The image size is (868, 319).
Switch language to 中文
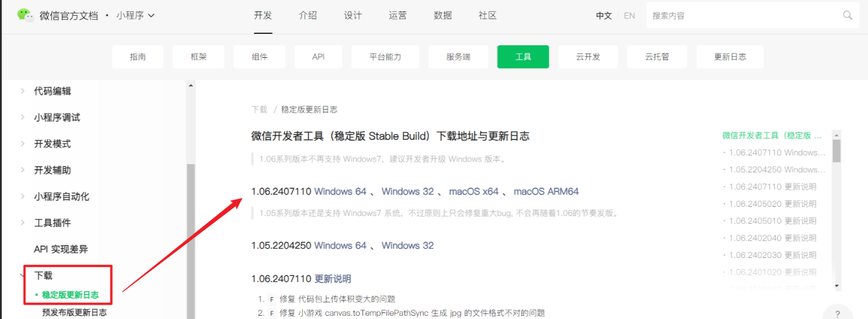click(x=604, y=16)
